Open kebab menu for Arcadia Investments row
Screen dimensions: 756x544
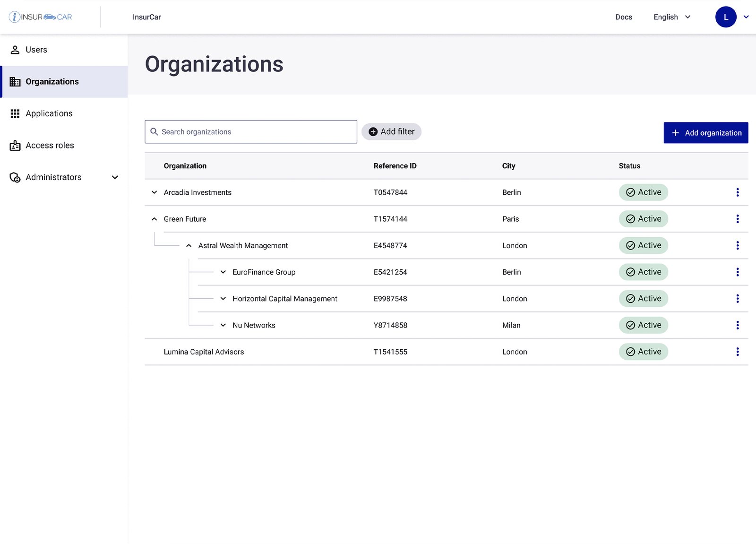point(737,192)
